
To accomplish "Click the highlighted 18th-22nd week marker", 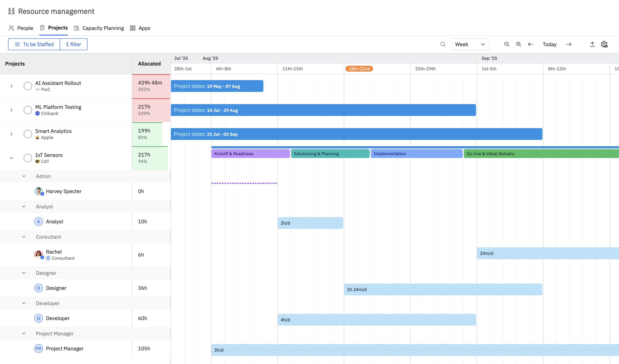I will click(359, 69).
